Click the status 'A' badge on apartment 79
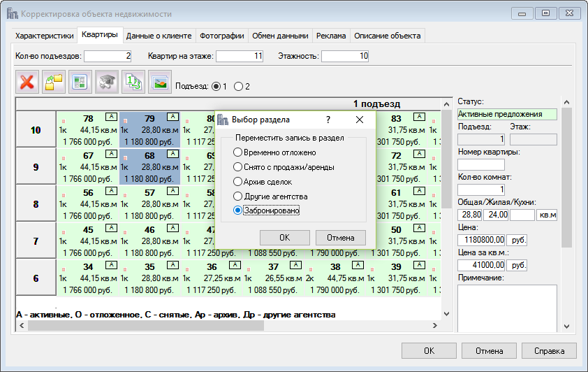This screenshot has width=588, height=372. click(x=172, y=117)
